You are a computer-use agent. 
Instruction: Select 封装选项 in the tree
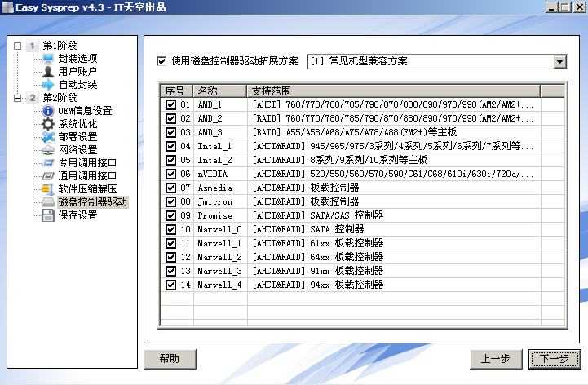(x=77, y=59)
